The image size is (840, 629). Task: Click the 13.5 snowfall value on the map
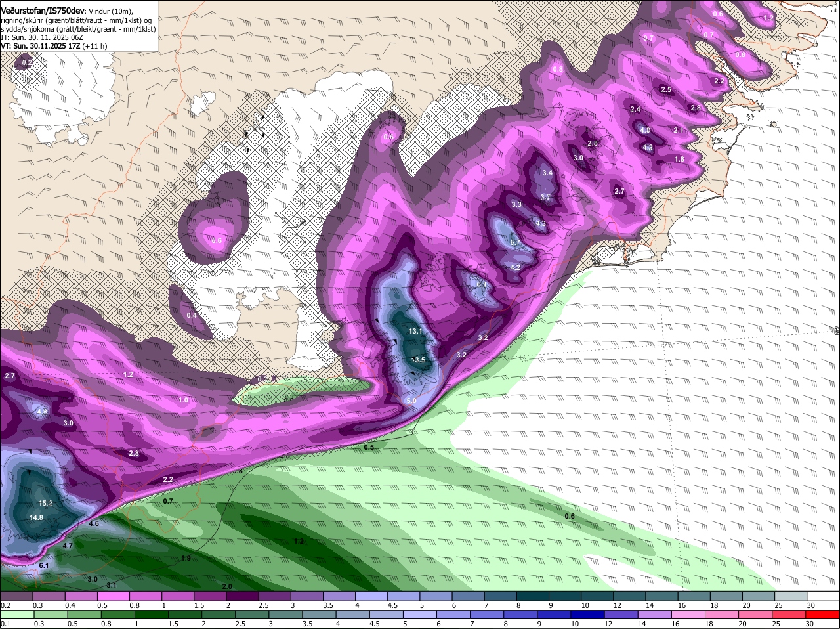[x=418, y=360]
